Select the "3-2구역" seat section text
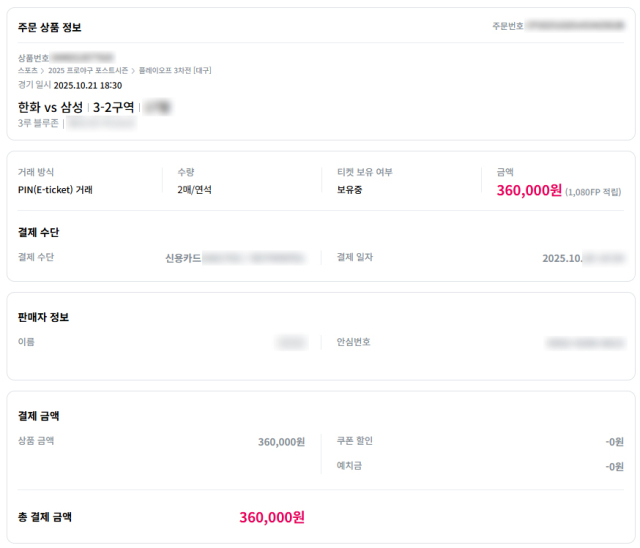Screen dimensions: 640x548 [x=113, y=107]
